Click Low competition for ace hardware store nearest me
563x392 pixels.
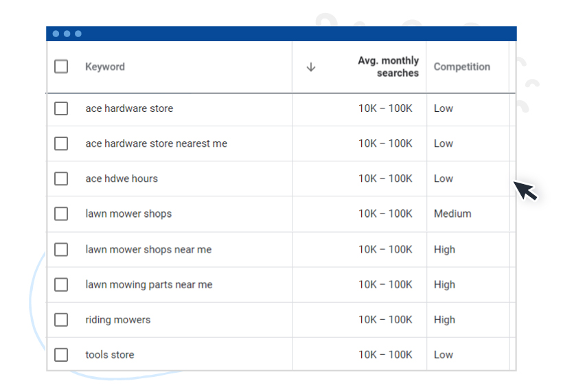[x=444, y=143]
